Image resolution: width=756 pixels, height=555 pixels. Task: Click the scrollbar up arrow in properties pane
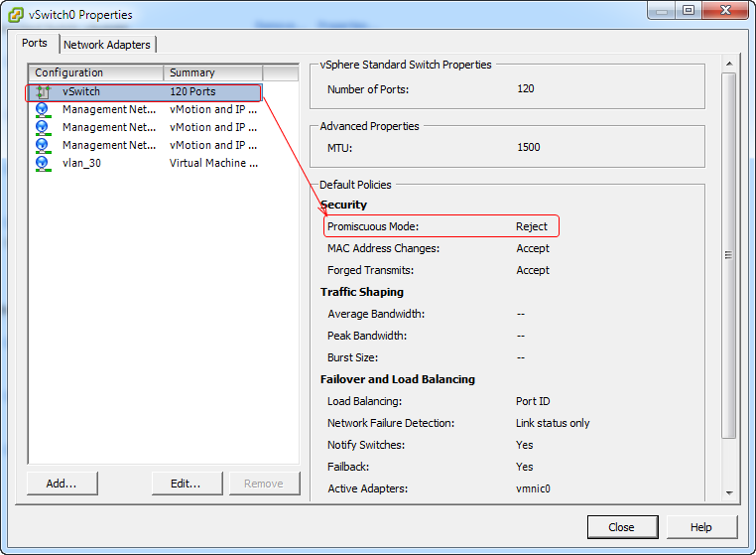pos(729,64)
